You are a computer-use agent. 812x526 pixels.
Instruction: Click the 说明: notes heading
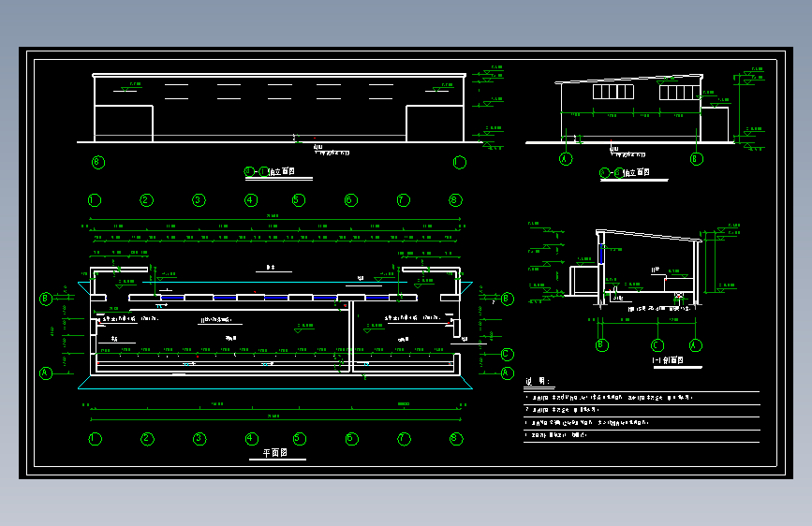click(538, 381)
